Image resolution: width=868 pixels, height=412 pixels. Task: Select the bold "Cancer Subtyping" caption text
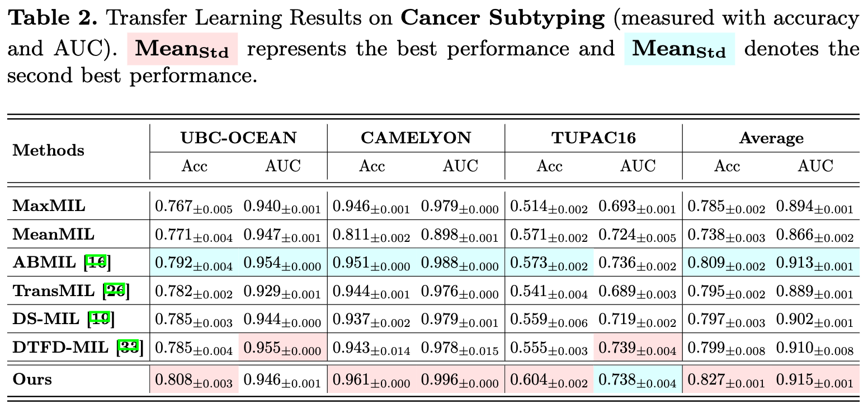(503, 19)
